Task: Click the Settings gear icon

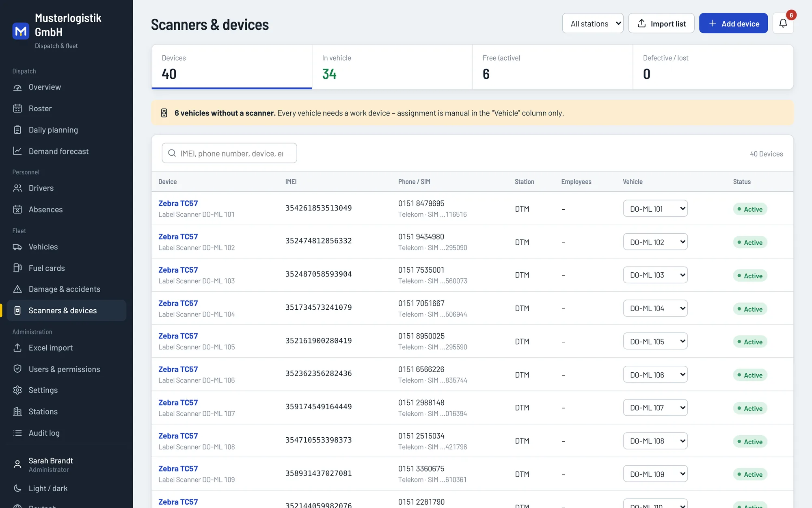Action: coord(17,390)
